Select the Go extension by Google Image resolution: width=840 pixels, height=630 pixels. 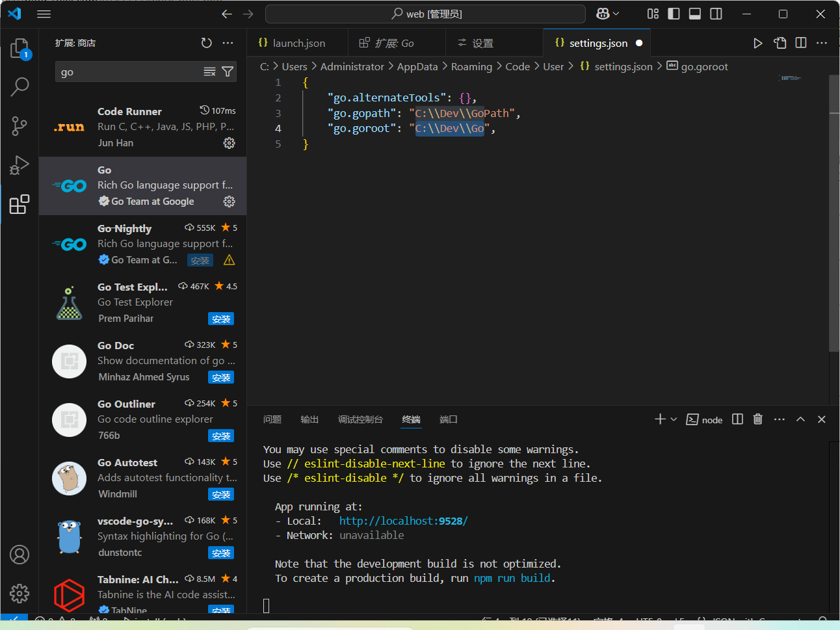click(143, 186)
